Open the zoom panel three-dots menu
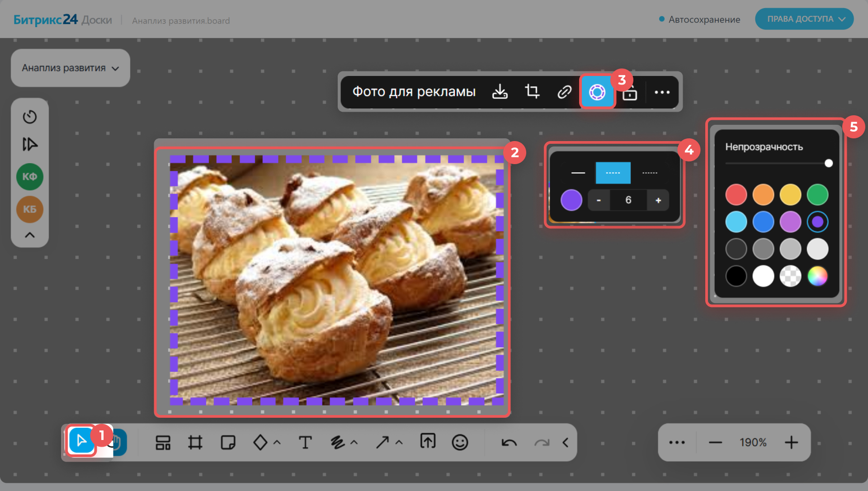 (677, 442)
